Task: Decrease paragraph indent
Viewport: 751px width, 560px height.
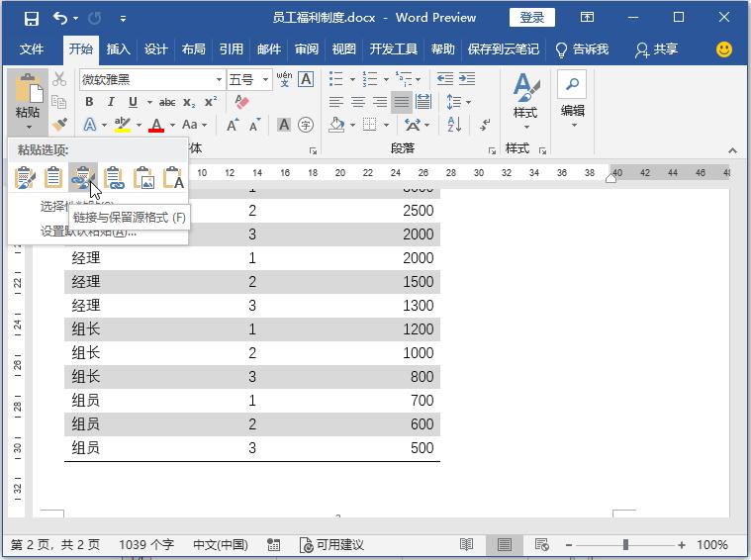Action: 445,79
